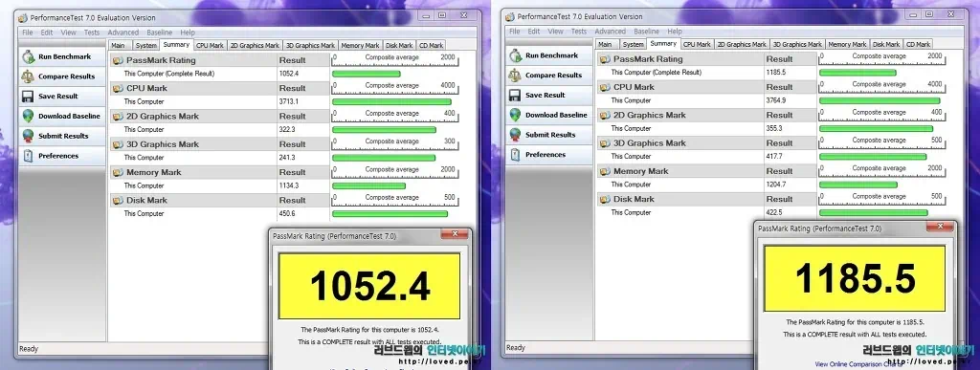The width and height of the screenshot is (980, 370).
Task: Click yellow 1185.5 rating display
Action: pos(855,278)
